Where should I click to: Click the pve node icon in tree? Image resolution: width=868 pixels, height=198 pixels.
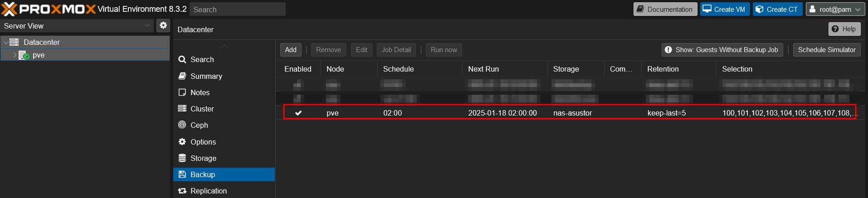(x=24, y=55)
